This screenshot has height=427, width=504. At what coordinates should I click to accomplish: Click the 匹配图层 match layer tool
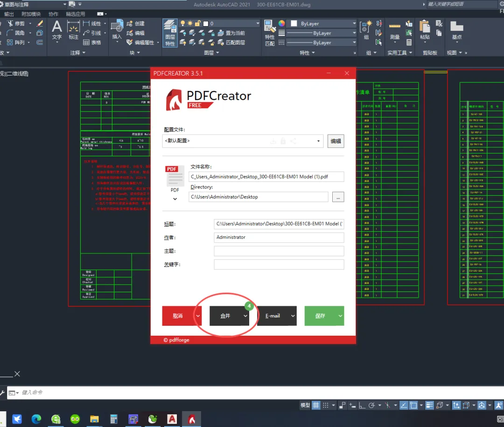coord(231,42)
